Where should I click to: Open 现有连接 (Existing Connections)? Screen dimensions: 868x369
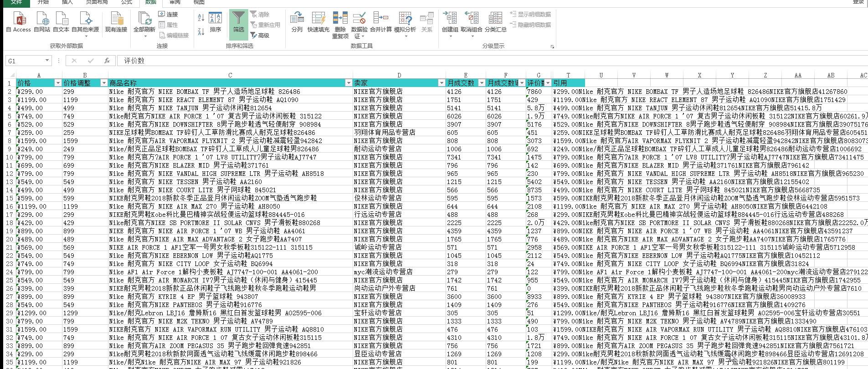(116, 22)
